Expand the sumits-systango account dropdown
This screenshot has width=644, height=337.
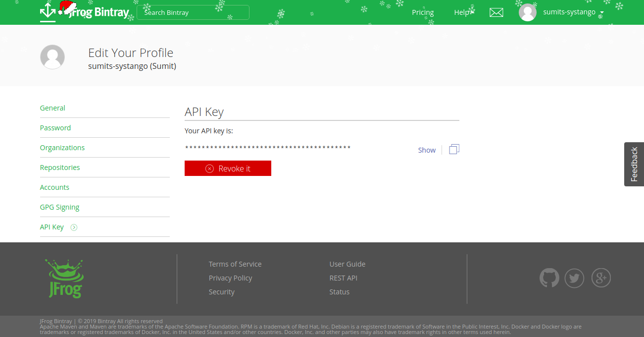(x=573, y=12)
